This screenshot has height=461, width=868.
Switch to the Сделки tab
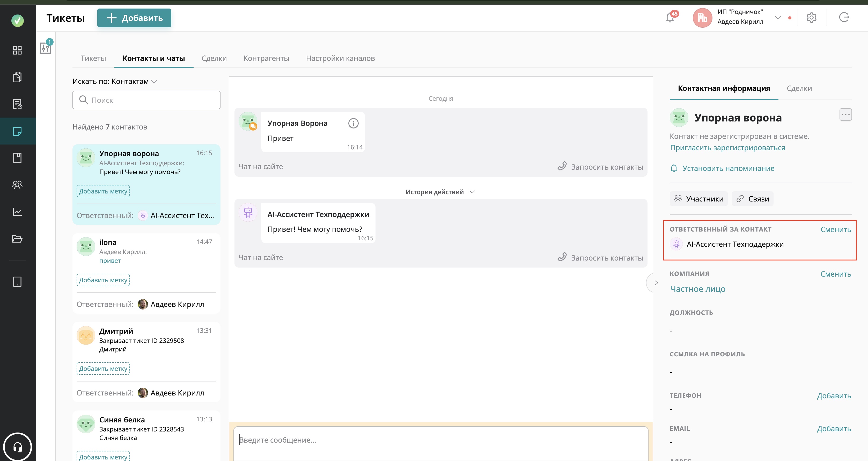[214, 58]
